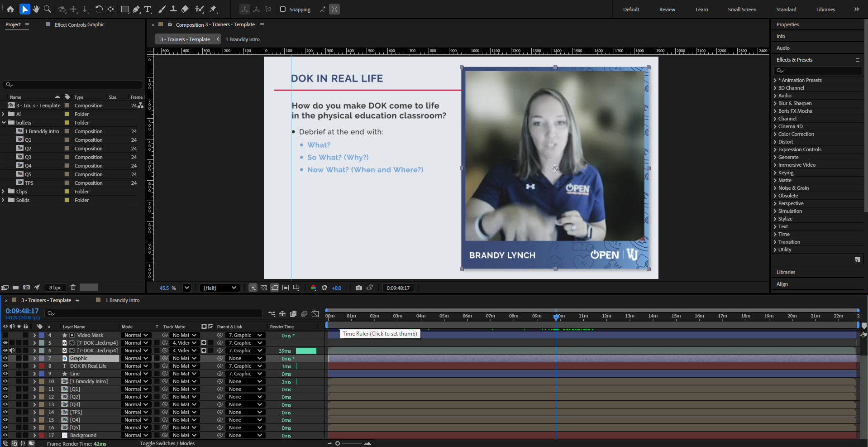Select the Puppet Pin tool

pos(213,9)
